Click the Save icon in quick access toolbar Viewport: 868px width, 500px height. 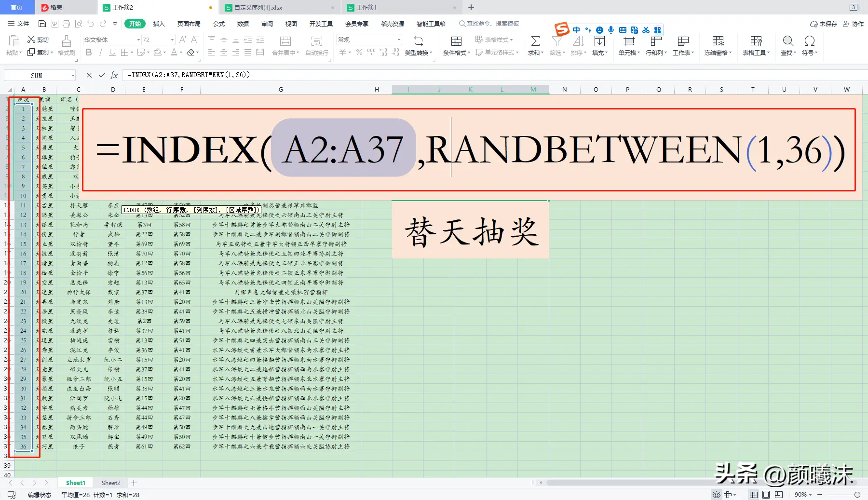click(x=42, y=24)
